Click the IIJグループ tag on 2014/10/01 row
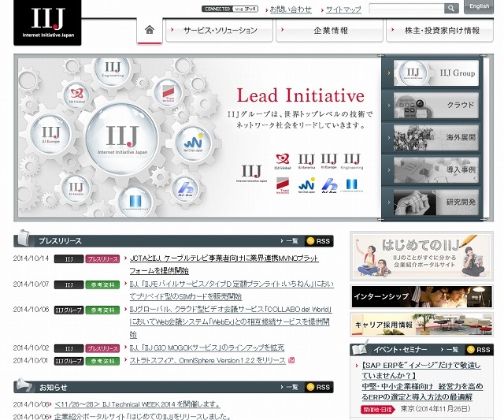 (69, 361)
